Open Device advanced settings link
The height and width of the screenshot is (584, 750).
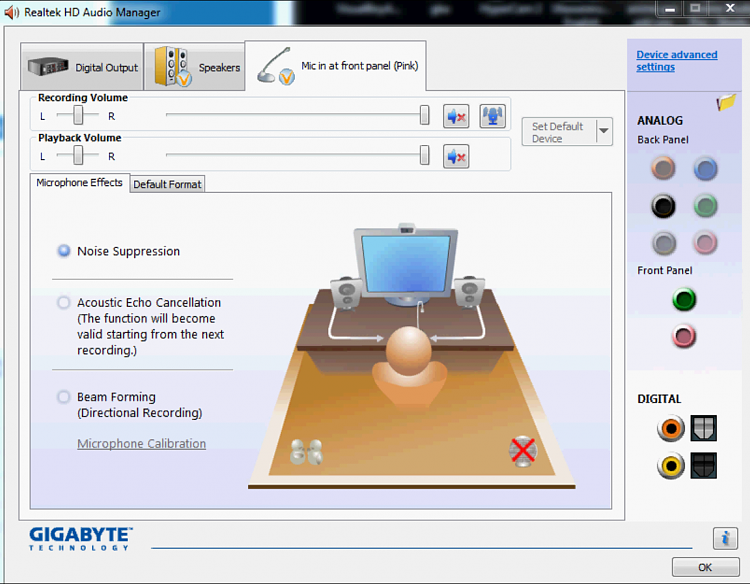pyautogui.click(x=677, y=61)
